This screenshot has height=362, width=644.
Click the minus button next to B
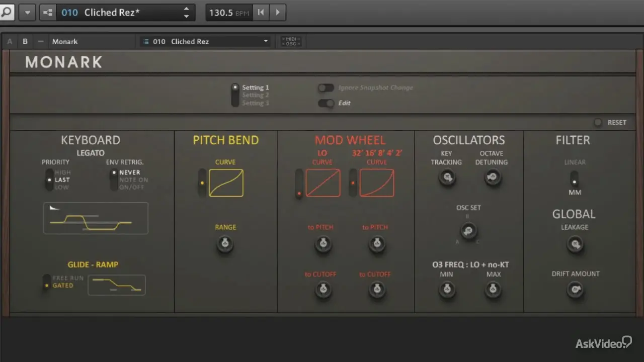pyautogui.click(x=41, y=42)
